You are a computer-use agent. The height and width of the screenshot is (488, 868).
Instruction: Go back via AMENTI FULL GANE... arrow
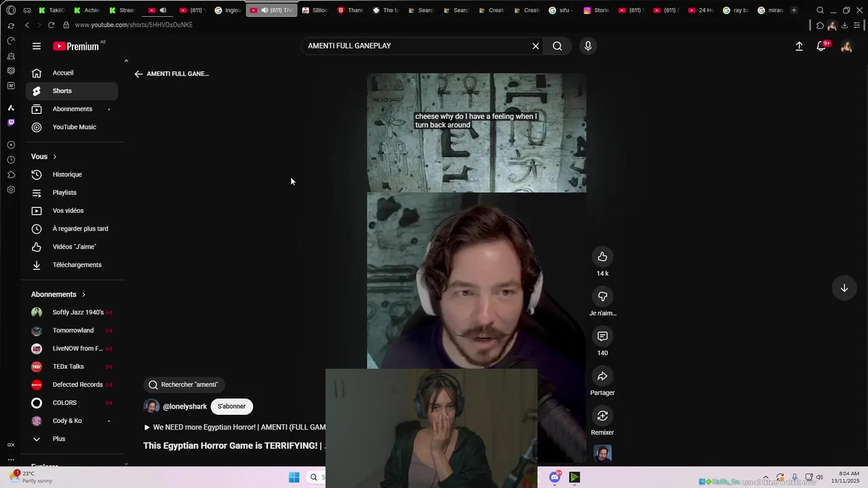pos(138,74)
